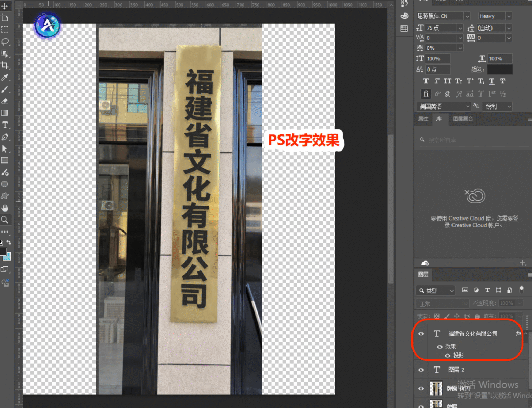Filter layers by adjustment layer type
The width and height of the screenshot is (532, 408).
pyautogui.click(x=476, y=290)
